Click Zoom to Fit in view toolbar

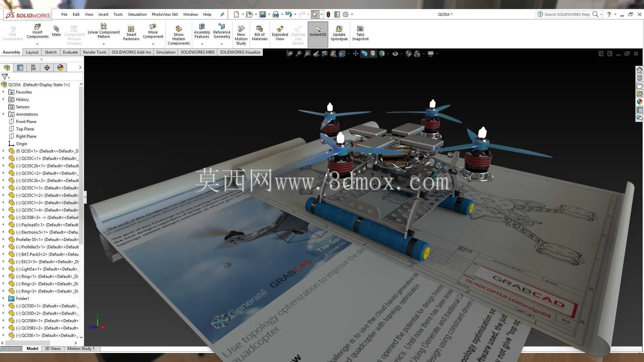click(x=289, y=54)
